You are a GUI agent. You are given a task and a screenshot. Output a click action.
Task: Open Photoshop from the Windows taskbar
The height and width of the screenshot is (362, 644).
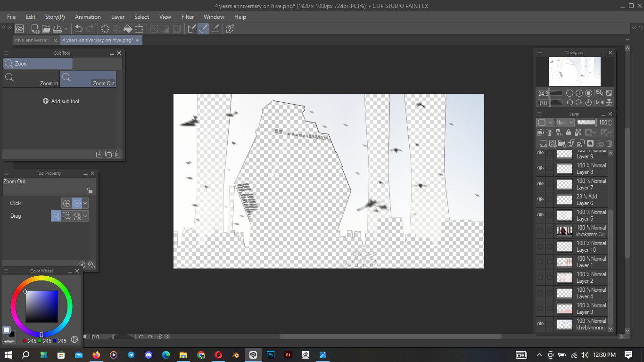(x=271, y=355)
